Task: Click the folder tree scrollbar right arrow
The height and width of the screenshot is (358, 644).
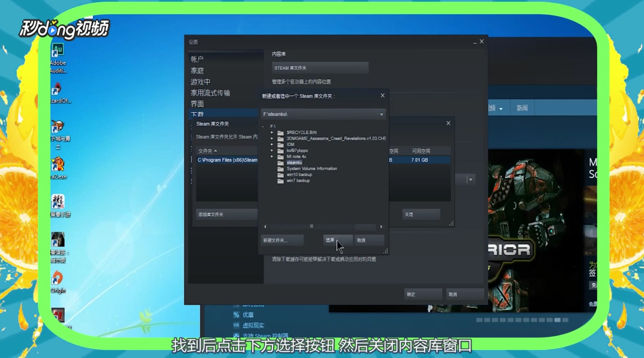Action: coord(381,226)
